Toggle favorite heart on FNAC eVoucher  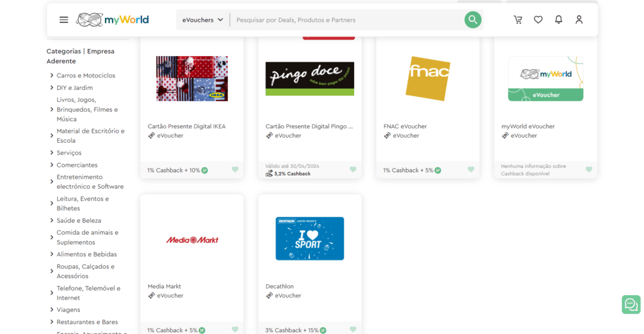click(x=471, y=169)
